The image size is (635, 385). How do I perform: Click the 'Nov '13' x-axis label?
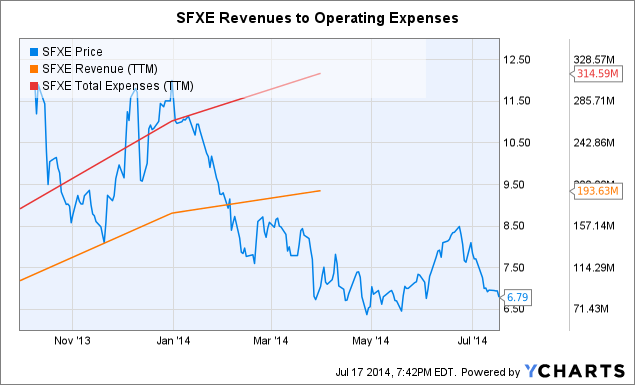pos(72,341)
